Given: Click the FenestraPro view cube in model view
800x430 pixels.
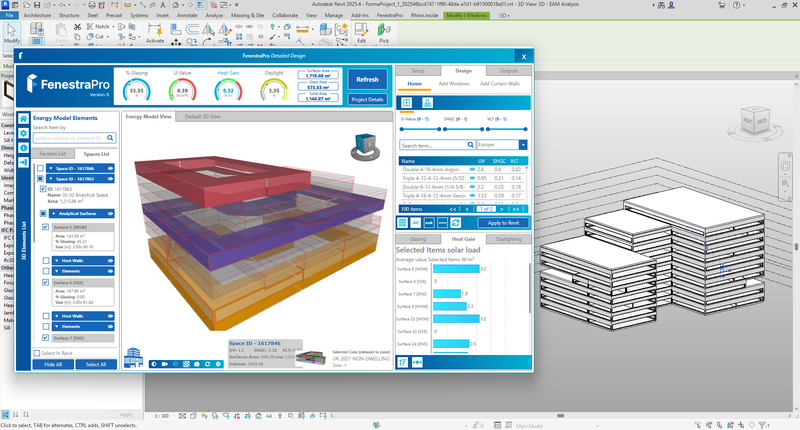Looking at the screenshot, I should [365, 147].
